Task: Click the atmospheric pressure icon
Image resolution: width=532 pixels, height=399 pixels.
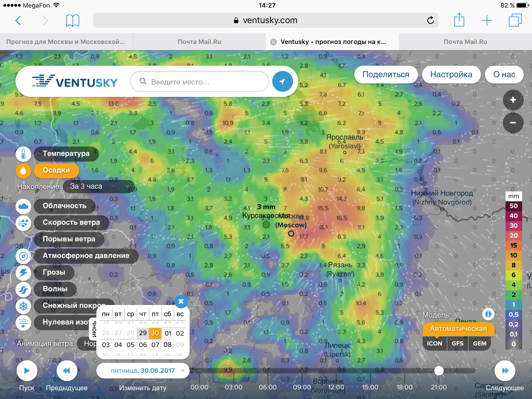Action: 23,256
